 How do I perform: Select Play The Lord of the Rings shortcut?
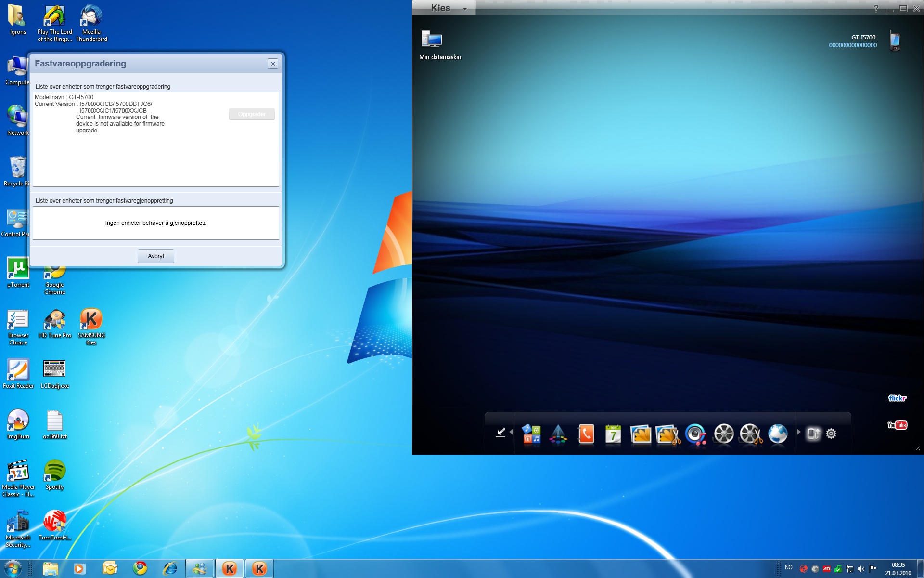(54, 23)
